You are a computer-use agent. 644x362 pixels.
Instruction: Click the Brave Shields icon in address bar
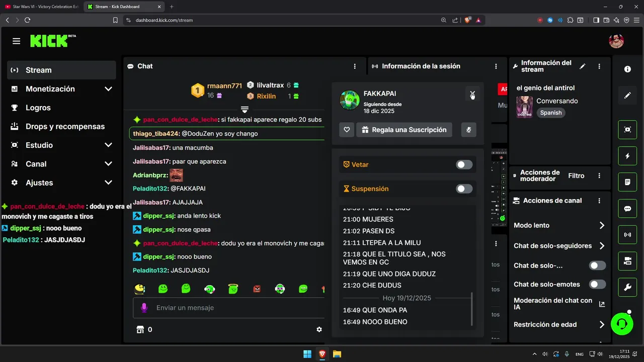468,20
